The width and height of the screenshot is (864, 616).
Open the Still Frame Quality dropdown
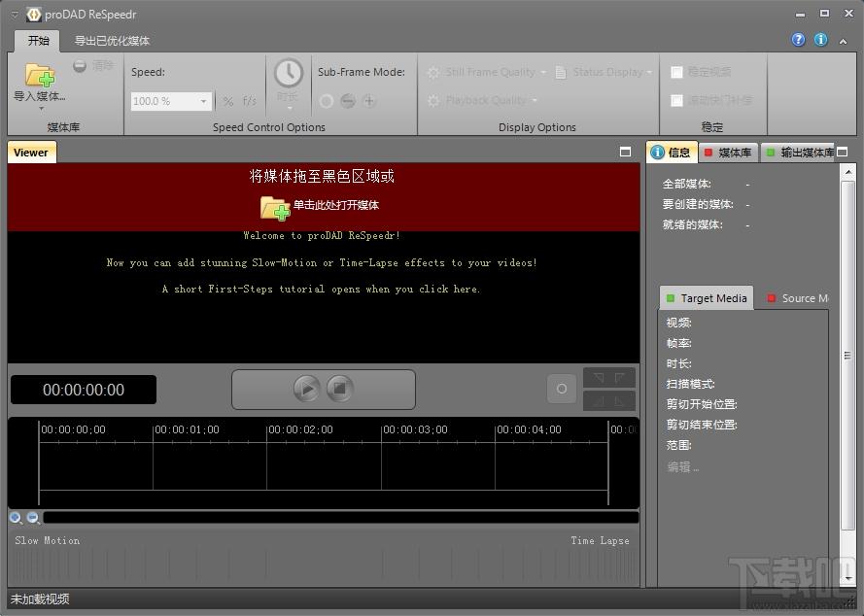tap(487, 72)
